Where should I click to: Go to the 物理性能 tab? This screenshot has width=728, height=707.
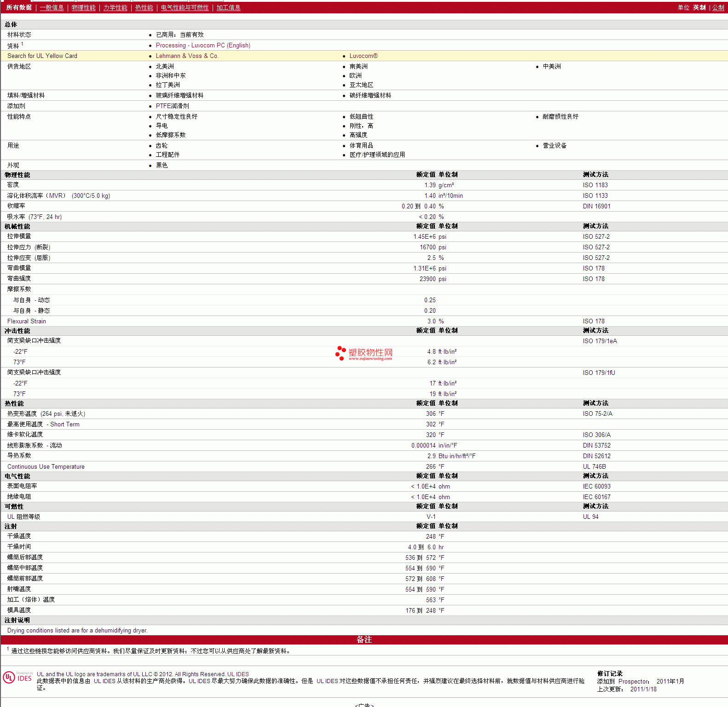tap(84, 7)
